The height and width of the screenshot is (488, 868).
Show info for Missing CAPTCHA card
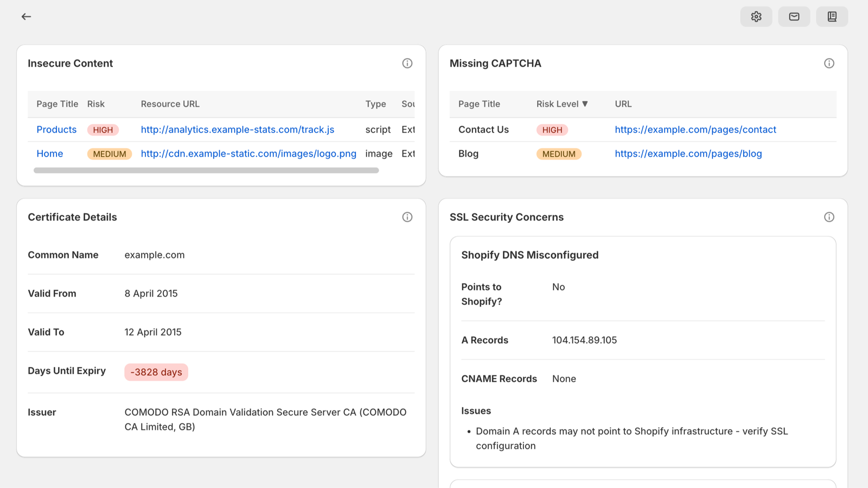point(829,63)
